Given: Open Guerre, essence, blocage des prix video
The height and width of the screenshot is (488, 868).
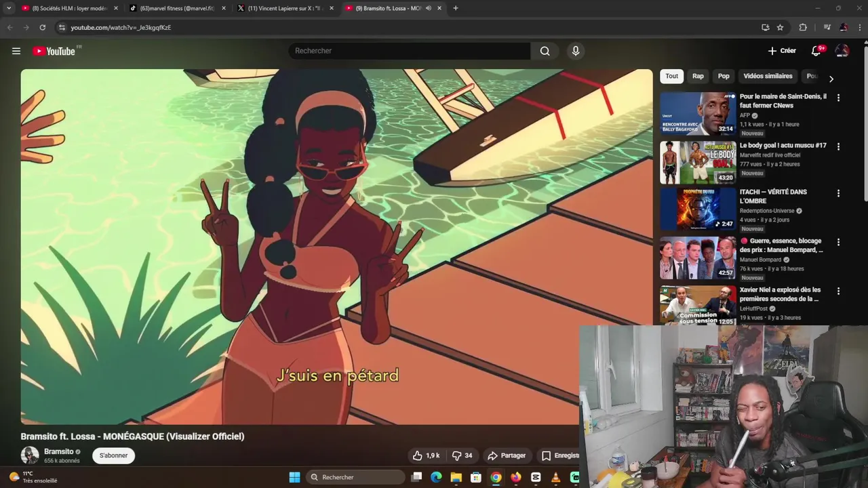Looking at the screenshot, I should (781, 245).
